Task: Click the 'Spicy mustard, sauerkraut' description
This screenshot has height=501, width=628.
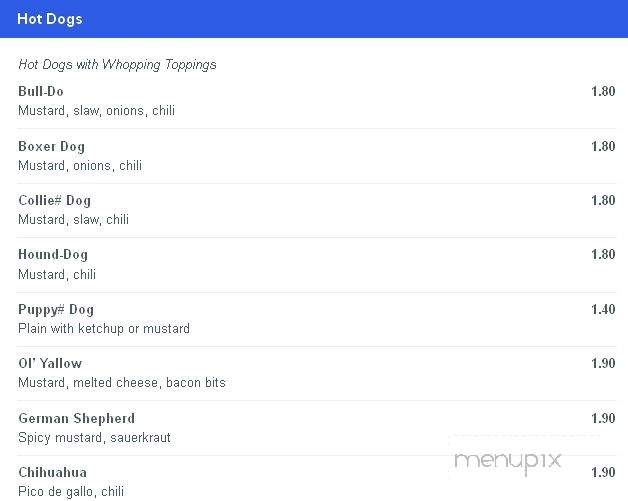Action: point(95,437)
